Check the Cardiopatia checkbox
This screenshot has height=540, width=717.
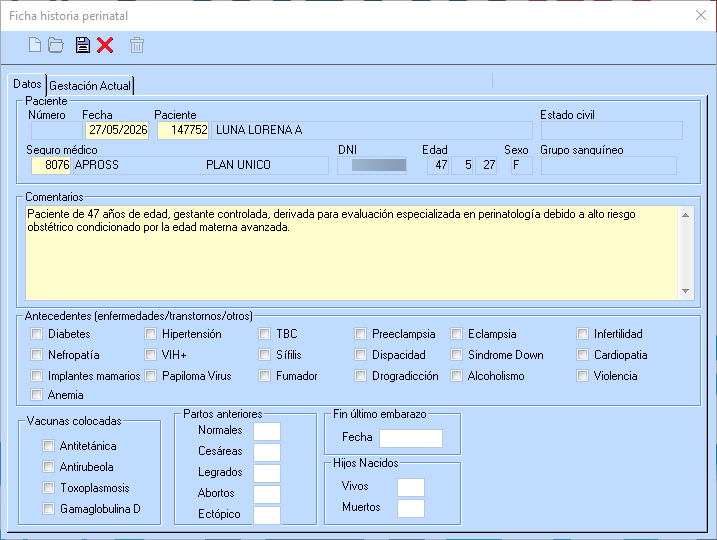(582, 355)
